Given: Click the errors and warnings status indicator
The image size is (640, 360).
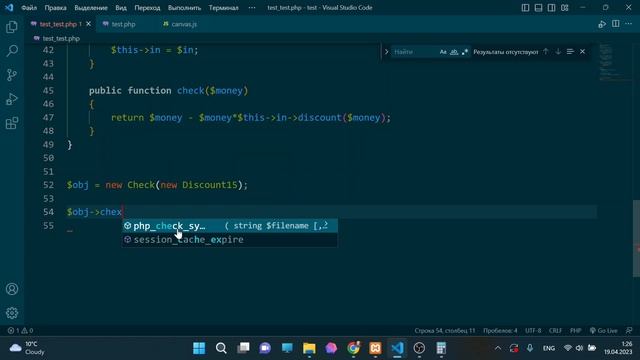Looking at the screenshot, I should pos(20,330).
